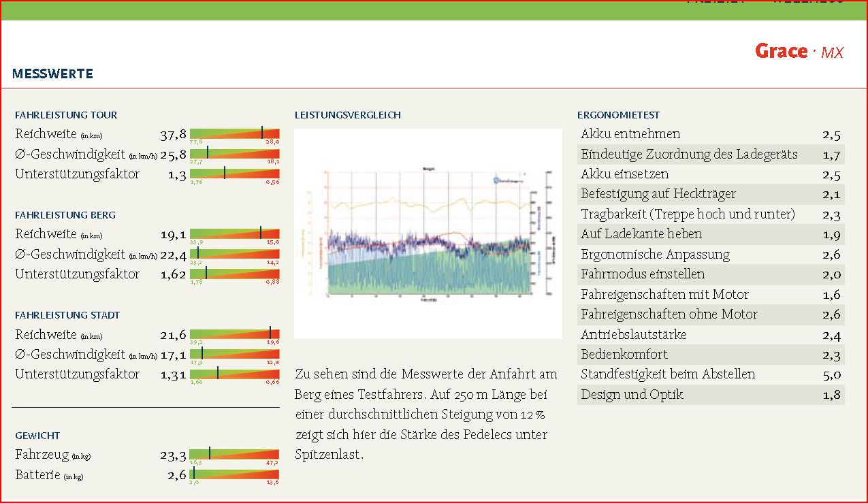The width and height of the screenshot is (868, 503).
Task: Click the score 1,6 for Fahreigenschaften mit Motor
Action: 831,295
